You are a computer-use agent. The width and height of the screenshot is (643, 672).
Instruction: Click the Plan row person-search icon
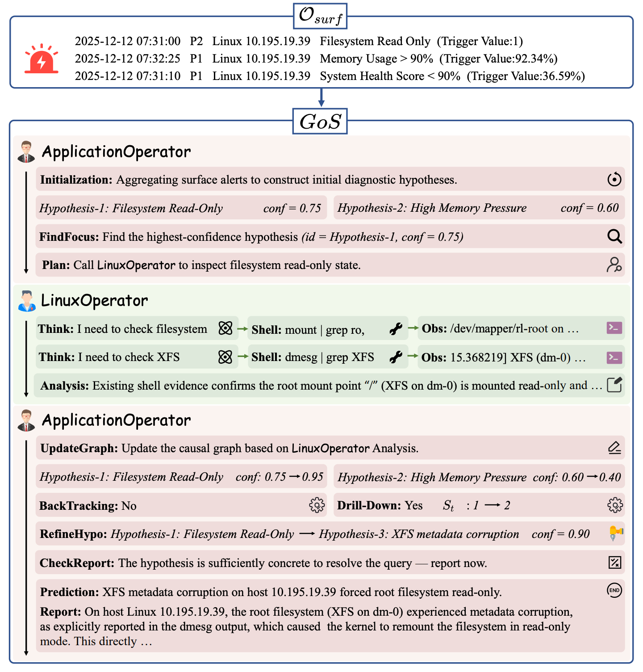tap(614, 265)
